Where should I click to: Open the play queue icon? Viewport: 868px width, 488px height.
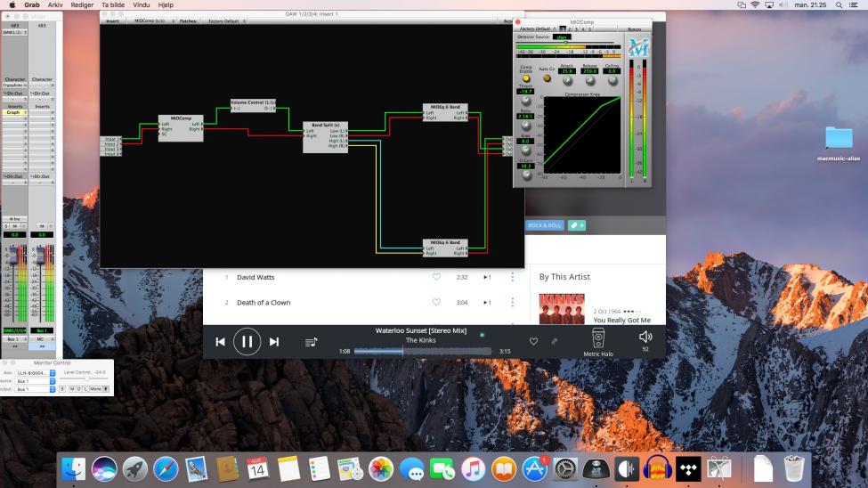pyautogui.click(x=311, y=342)
